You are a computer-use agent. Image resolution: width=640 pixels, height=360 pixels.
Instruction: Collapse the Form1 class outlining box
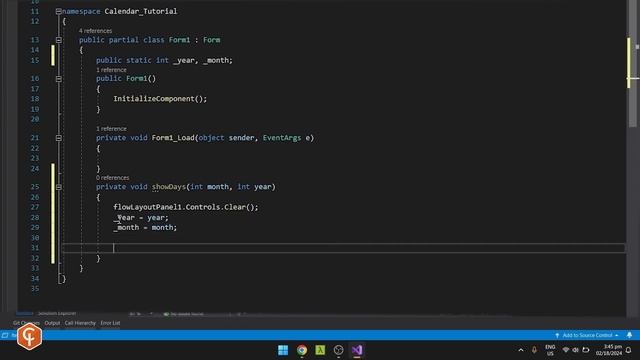pos(58,40)
